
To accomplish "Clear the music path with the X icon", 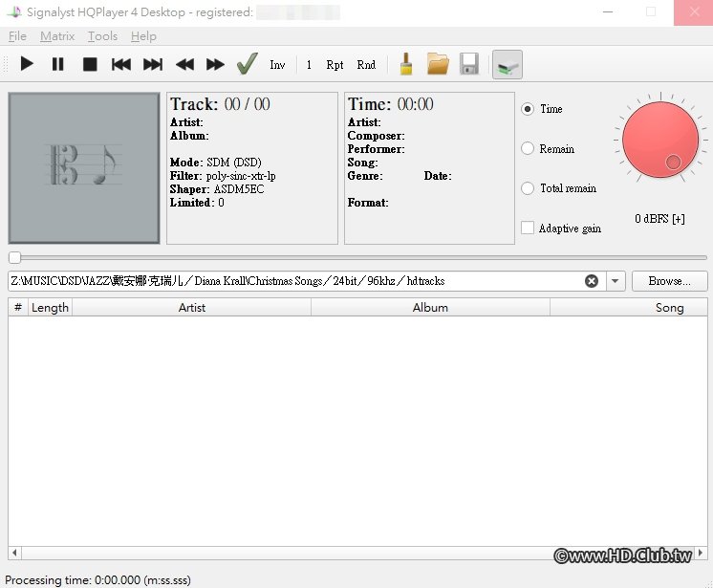I will pos(591,281).
